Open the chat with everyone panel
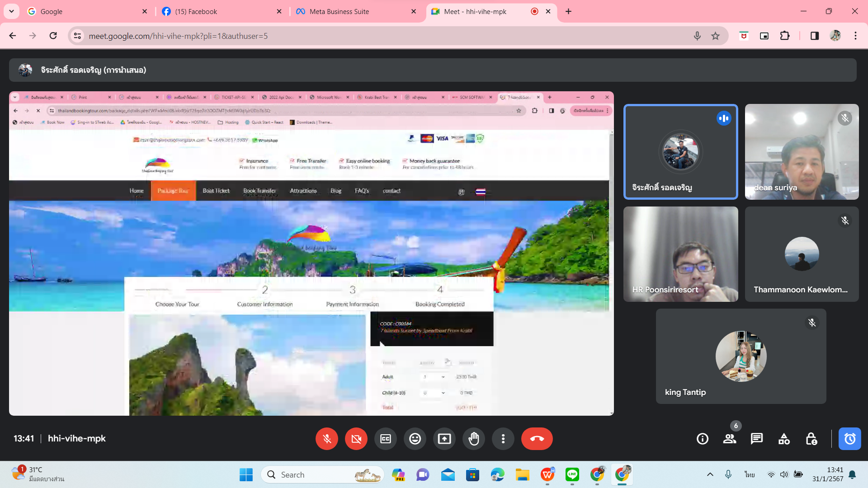The height and width of the screenshot is (488, 868). pyautogui.click(x=757, y=439)
